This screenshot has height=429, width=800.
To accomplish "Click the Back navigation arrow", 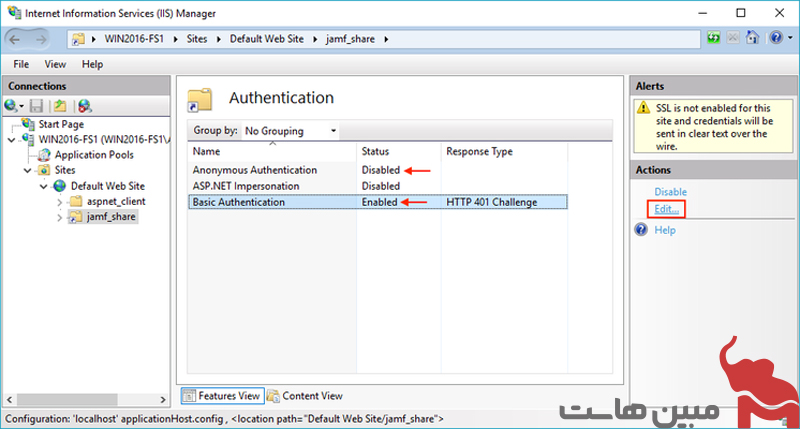I will (x=15, y=39).
